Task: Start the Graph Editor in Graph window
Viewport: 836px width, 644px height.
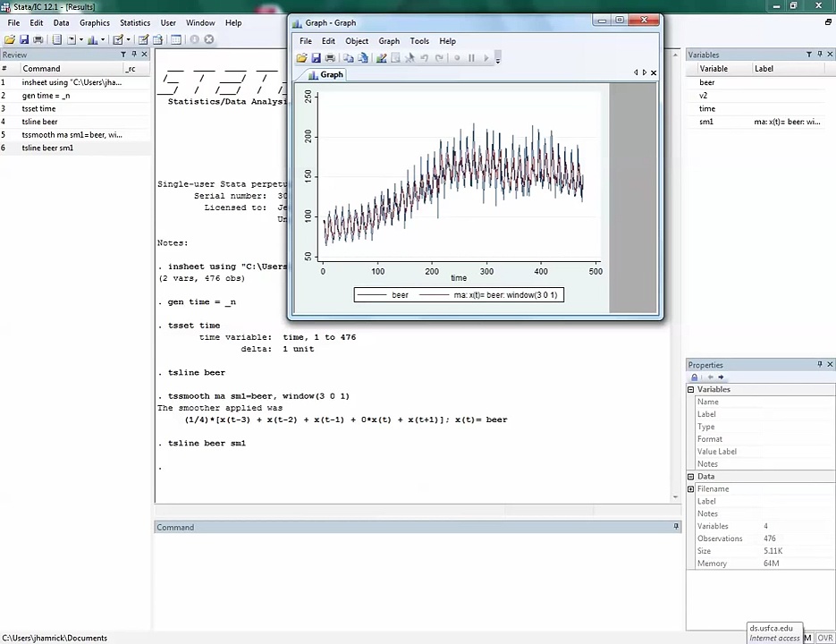Action: [381, 58]
